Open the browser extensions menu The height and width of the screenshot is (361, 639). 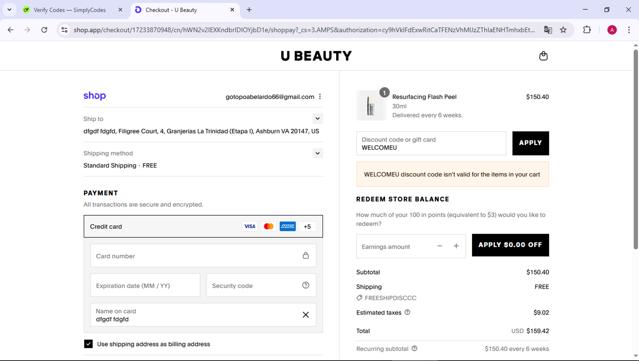(x=586, y=30)
